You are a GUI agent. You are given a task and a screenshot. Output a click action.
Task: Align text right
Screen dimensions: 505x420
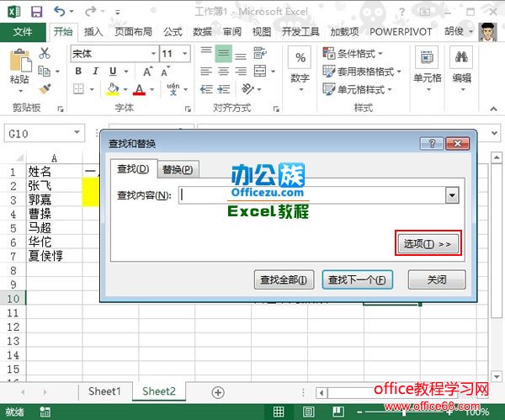[241, 71]
